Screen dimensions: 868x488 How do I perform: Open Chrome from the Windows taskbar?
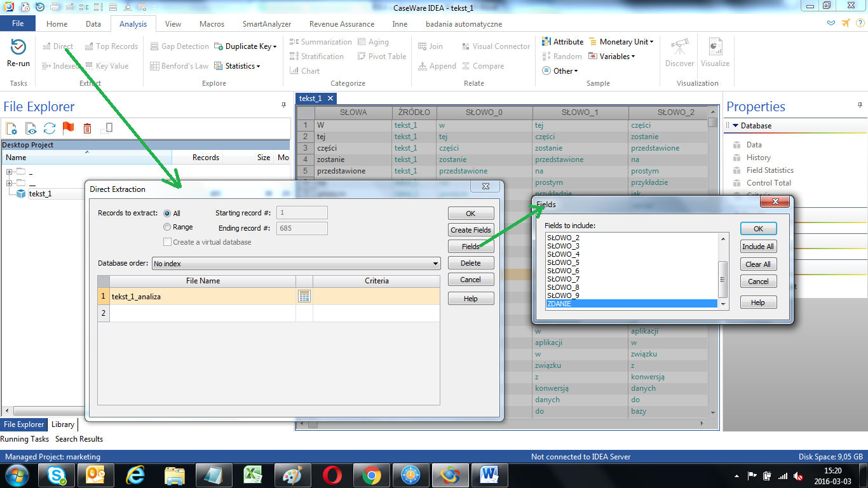coord(372,475)
